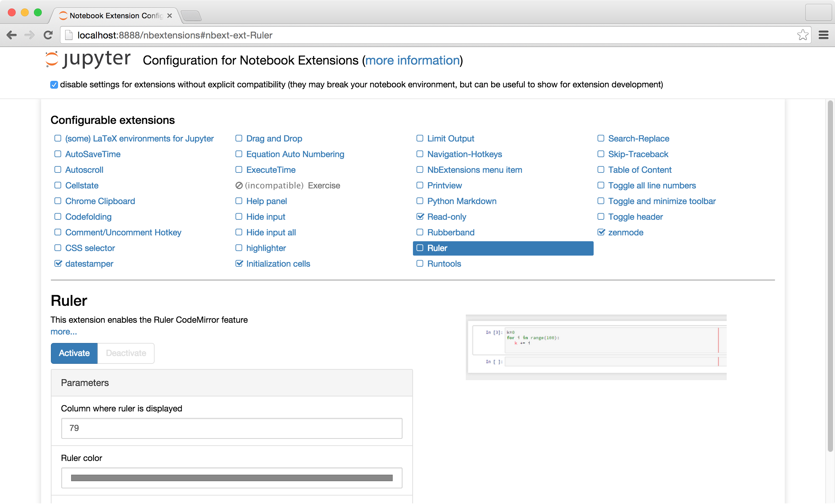Click the Jupyter logo
The height and width of the screenshot is (504, 835).
coord(88,60)
